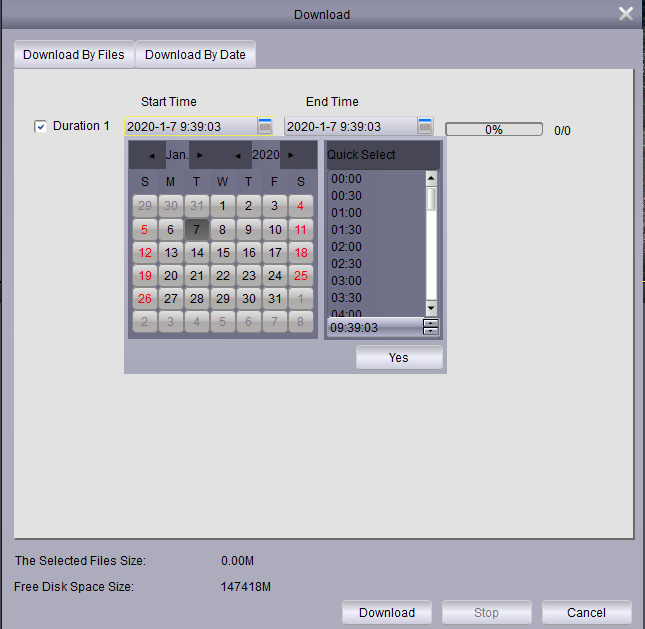This screenshot has height=629, width=645.
Task: Go to the next month arrow
Action: click(x=200, y=155)
